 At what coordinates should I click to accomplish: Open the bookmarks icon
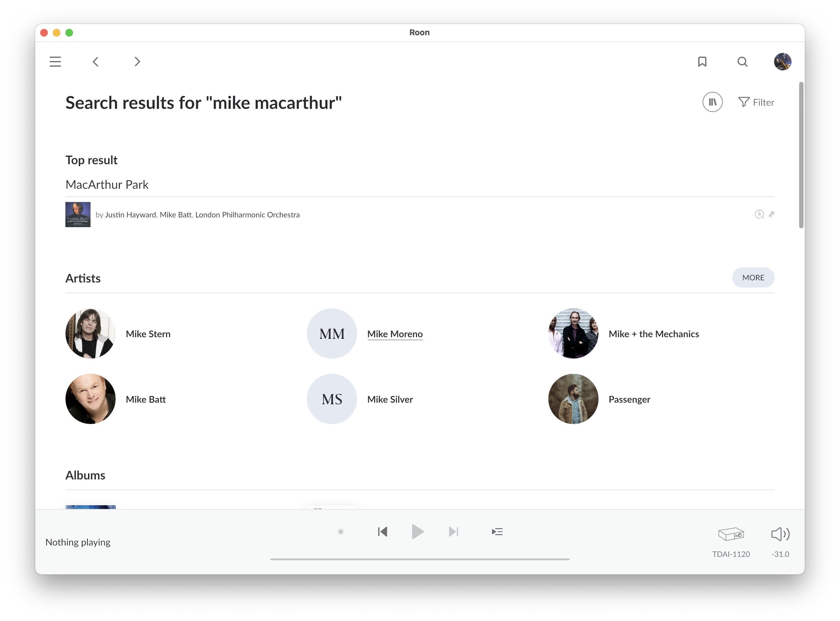point(702,62)
